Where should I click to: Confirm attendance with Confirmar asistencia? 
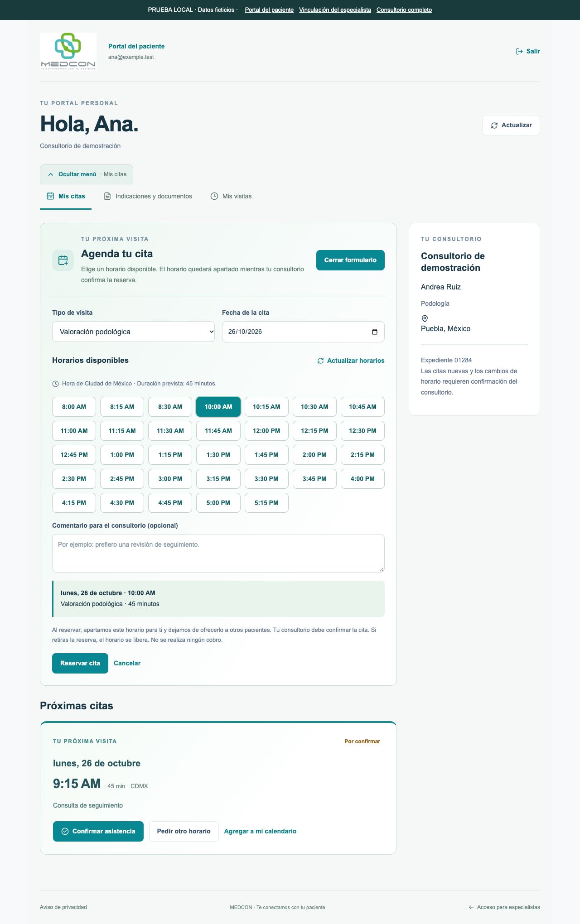click(98, 831)
